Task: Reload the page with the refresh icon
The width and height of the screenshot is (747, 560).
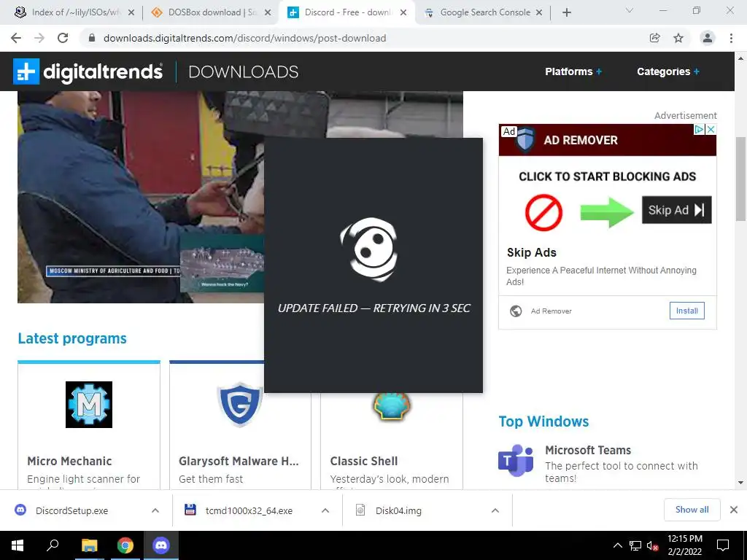Action: click(x=63, y=38)
